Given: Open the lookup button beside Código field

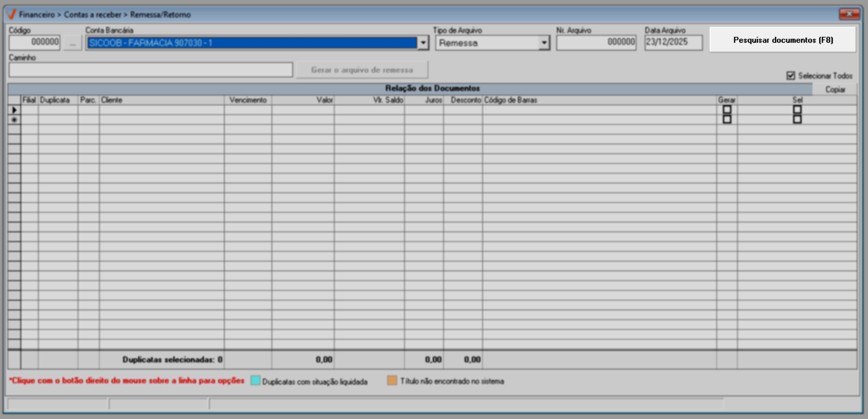Looking at the screenshot, I should tap(73, 43).
